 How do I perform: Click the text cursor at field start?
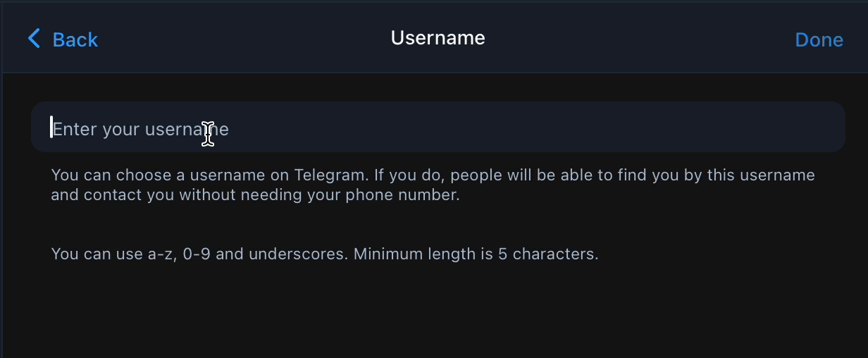pos(51,128)
